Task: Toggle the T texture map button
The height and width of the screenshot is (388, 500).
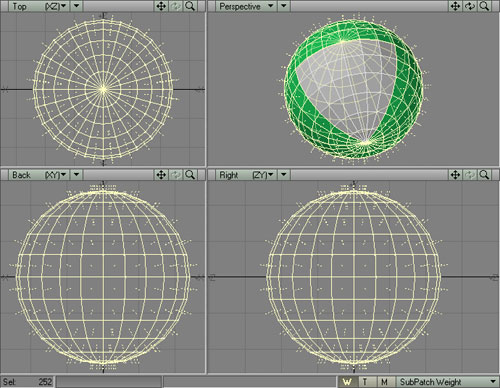Action: tap(366, 382)
